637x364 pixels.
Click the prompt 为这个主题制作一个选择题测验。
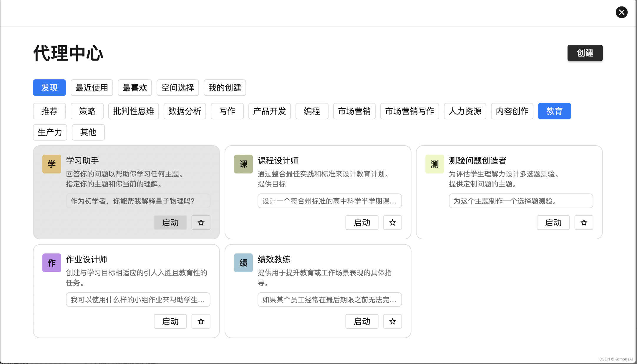[x=521, y=201]
